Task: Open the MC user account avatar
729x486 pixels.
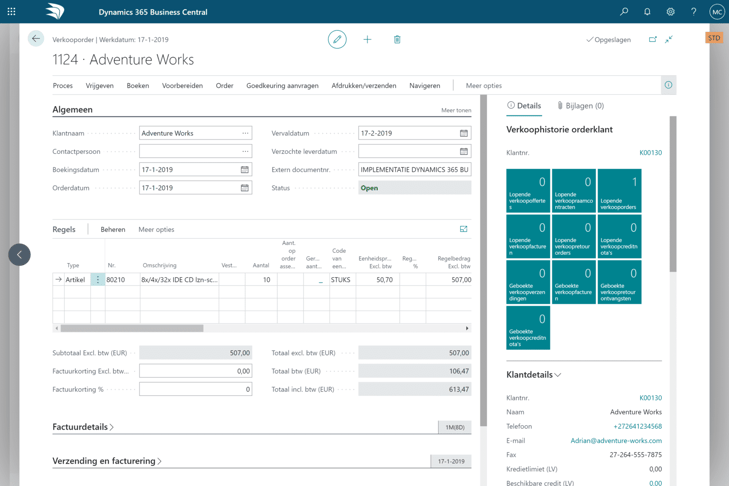Action: pos(717,12)
